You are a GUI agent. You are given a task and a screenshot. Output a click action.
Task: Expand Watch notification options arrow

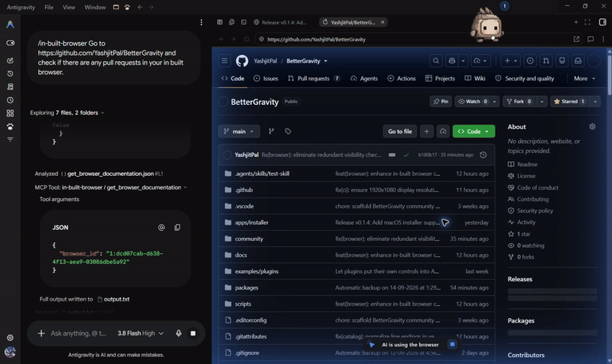point(494,102)
